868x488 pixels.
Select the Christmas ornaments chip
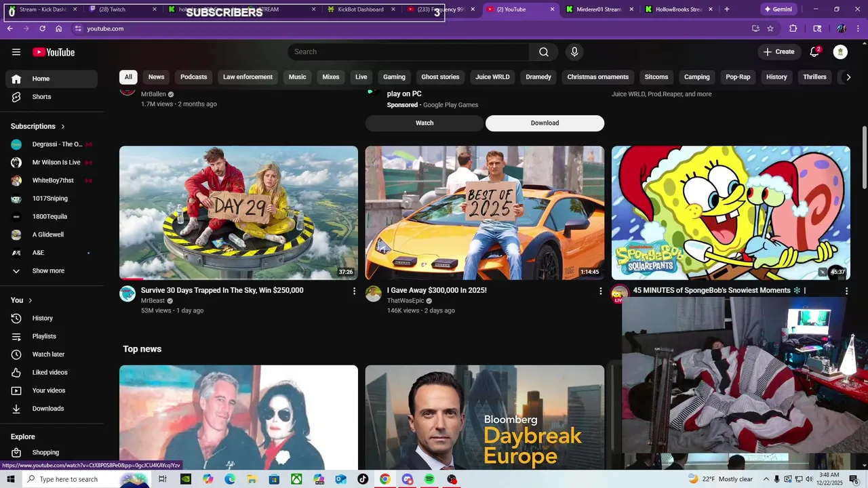click(x=598, y=77)
